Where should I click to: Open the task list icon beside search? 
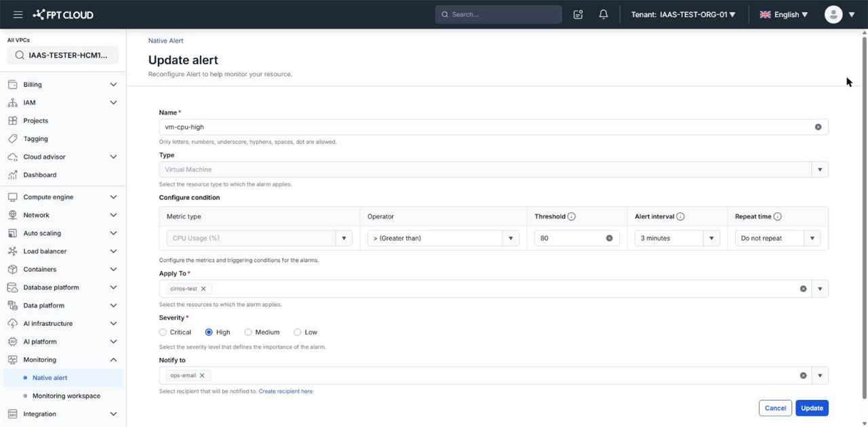point(578,14)
